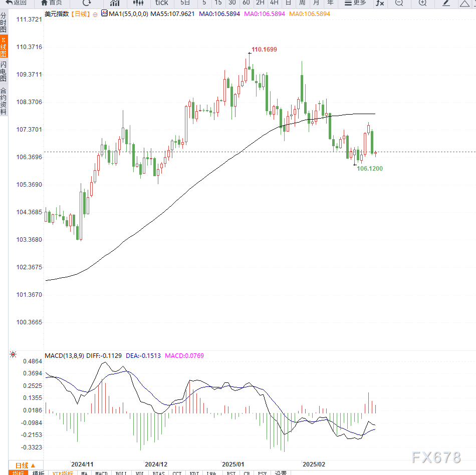Click the refresh icon in toolbar
This screenshot has width=476, height=475.
click(x=87, y=3)
